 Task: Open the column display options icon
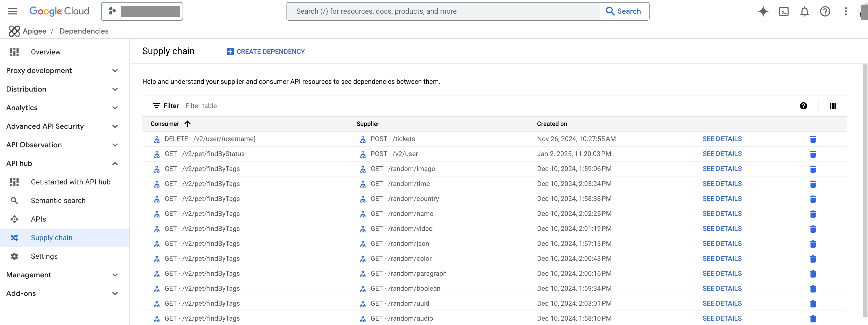pyautogui.click(x=833, y=105)
